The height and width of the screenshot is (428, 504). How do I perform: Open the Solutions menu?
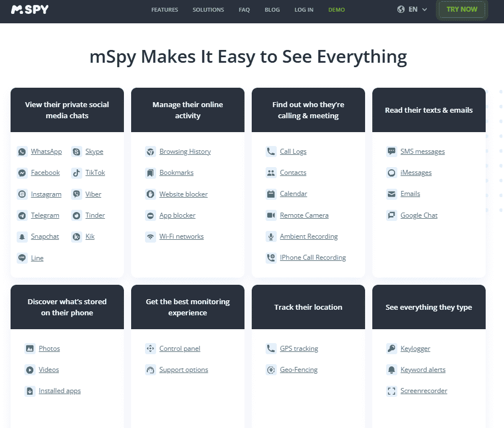point(208,9)
